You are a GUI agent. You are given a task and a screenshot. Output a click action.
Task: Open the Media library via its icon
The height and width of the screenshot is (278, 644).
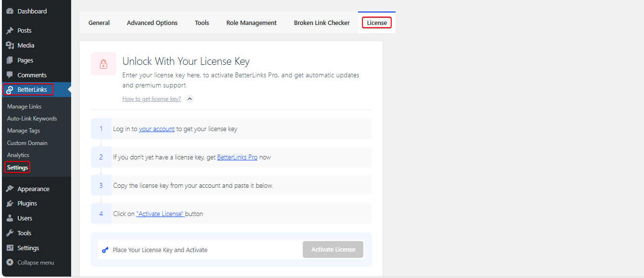point(10,45)
